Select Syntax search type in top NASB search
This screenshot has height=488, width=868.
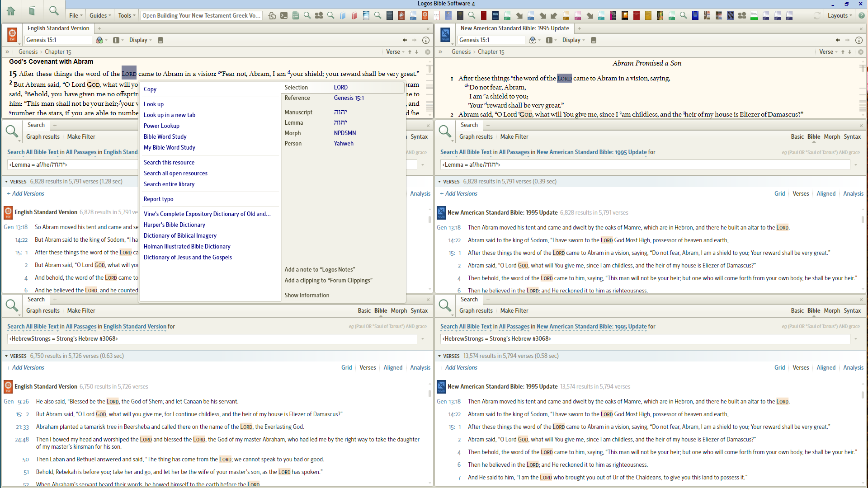(852, 137)
